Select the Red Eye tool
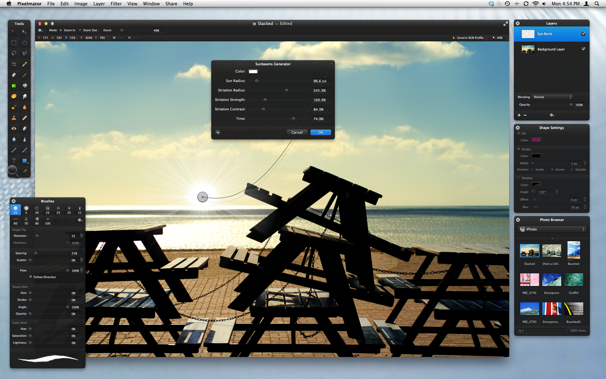 14,129
